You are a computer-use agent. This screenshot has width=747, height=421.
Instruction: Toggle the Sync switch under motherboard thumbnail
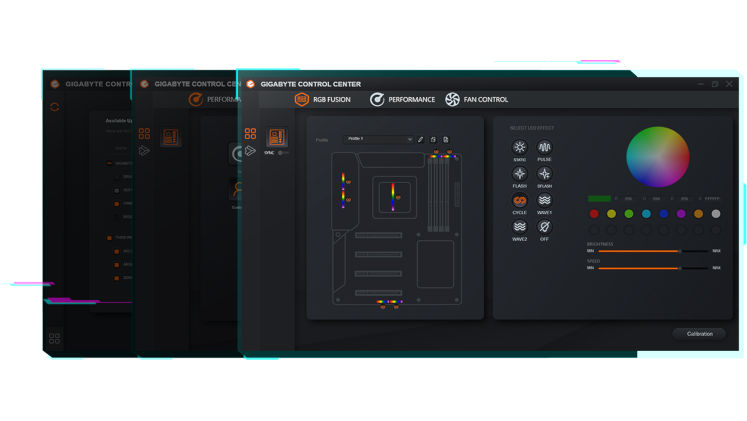[283, 153]
